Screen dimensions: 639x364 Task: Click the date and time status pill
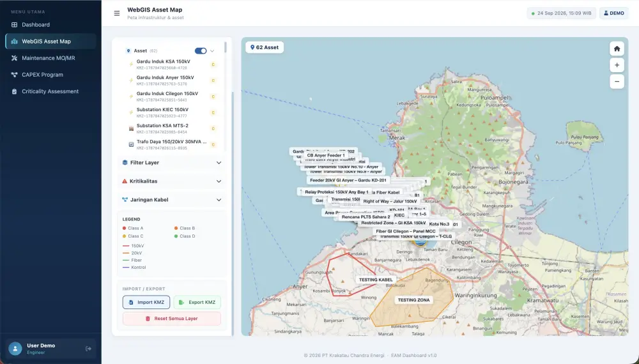click(562, 13)
